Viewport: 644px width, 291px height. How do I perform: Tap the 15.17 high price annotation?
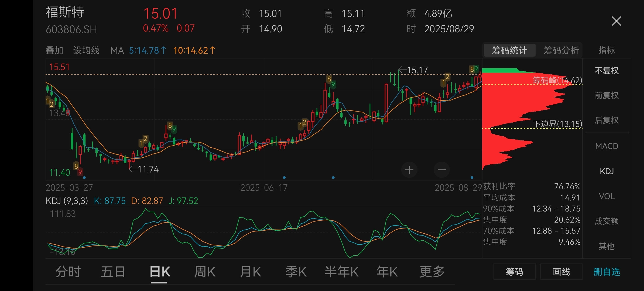click(413, 70)
